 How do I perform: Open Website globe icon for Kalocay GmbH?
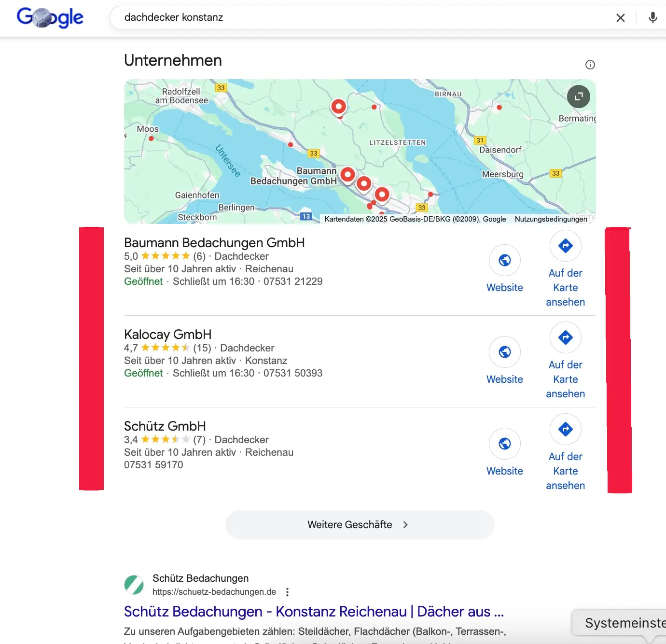tap(505, 352)
